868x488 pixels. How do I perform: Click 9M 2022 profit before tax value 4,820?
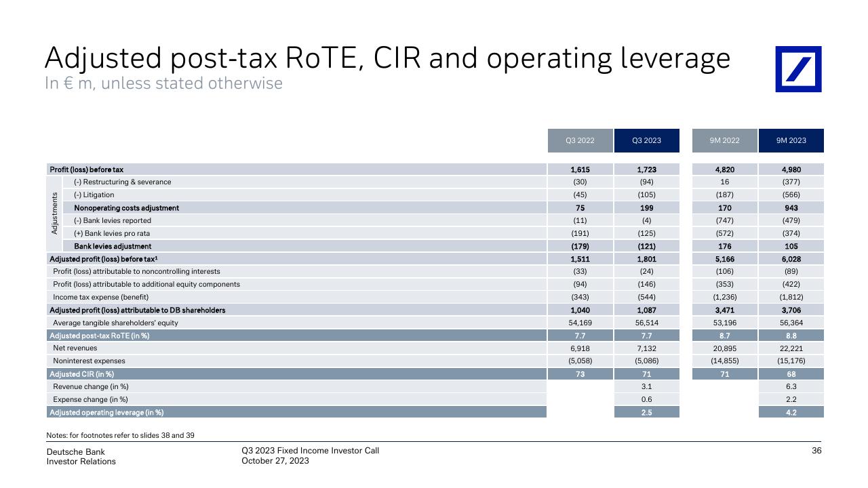point(724,169)
